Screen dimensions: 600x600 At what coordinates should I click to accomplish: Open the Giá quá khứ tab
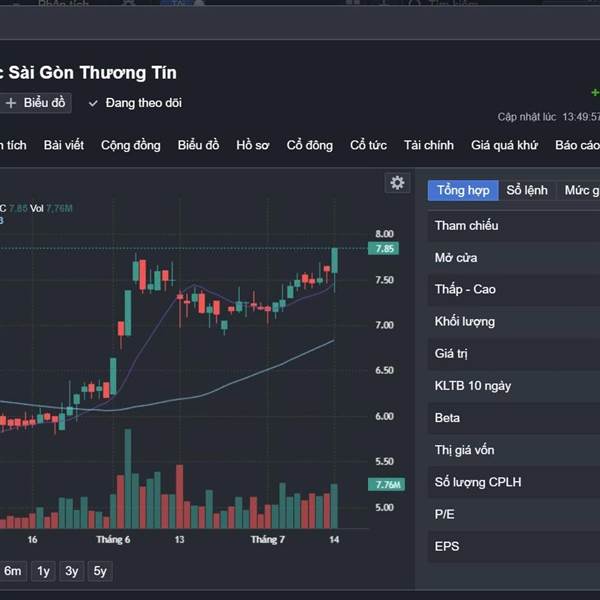[504, 145]
